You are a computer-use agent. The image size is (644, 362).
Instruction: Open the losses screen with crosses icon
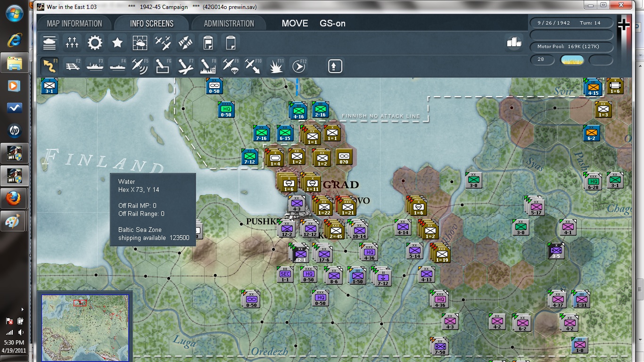pyautogui.click(x=72, y=43)
